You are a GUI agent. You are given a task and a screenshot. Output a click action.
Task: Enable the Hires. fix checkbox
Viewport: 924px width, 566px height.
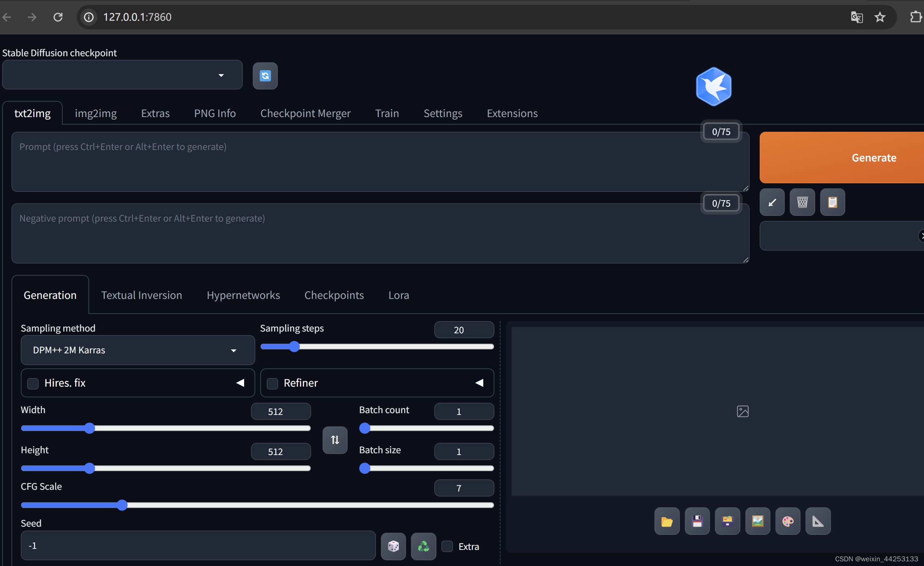pyautogui.click(x=33, y=383)
